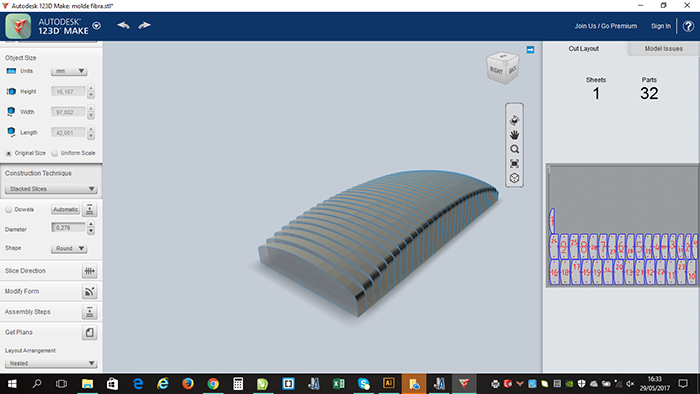Open Adobe Illustrator from the taskbar
The image size is (700, 394).
(388, 384)
